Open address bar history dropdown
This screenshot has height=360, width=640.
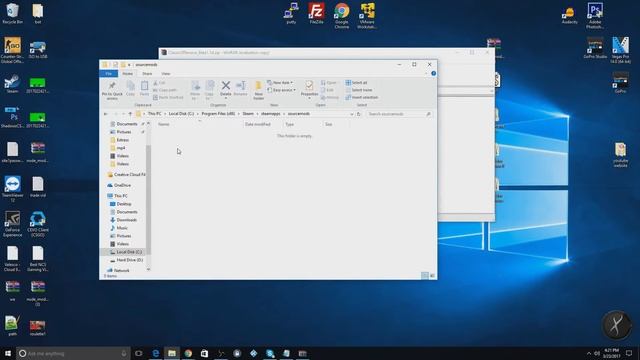(351, 114)
